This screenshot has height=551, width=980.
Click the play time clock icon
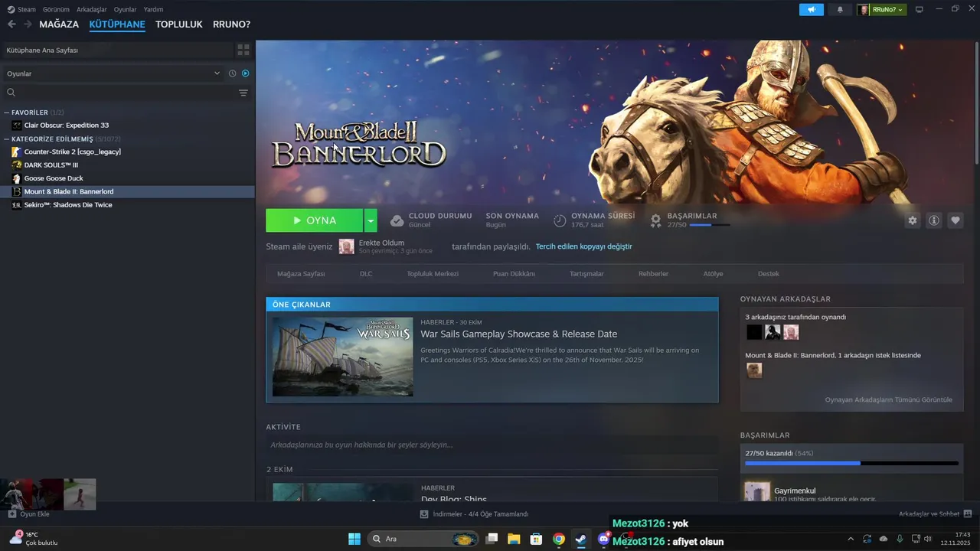[560, 220]
